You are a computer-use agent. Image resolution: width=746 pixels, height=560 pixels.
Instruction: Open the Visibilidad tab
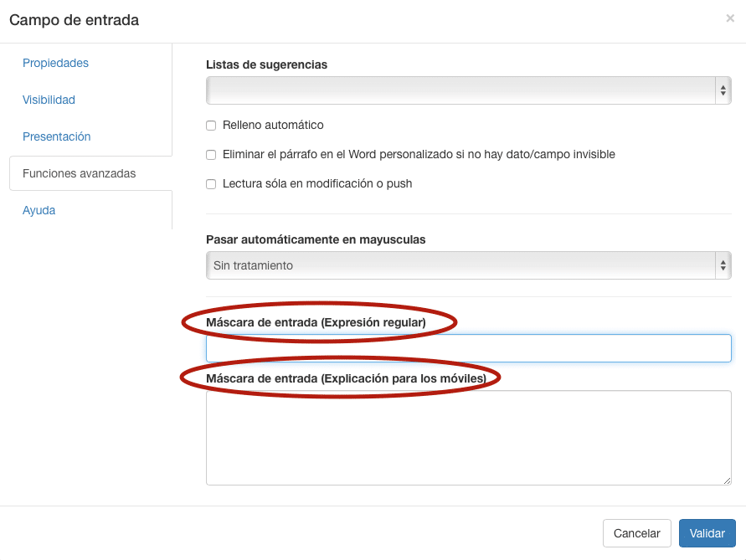click(x=49, y=100)
